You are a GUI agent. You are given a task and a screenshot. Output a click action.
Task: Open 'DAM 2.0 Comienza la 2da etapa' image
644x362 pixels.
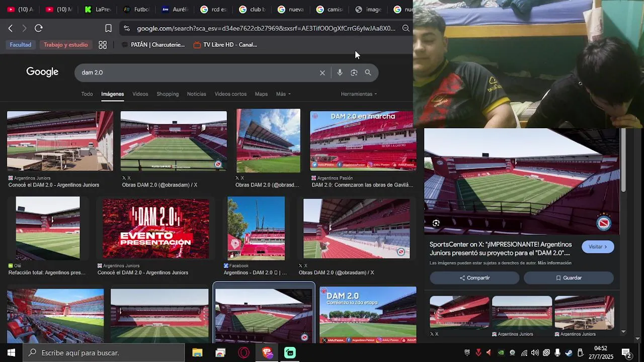coord(368,315)
